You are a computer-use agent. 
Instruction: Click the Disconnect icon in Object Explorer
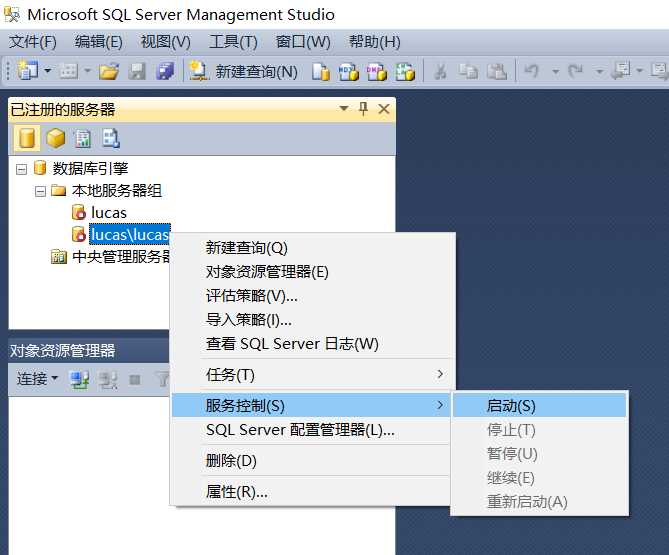click(108, 379)
